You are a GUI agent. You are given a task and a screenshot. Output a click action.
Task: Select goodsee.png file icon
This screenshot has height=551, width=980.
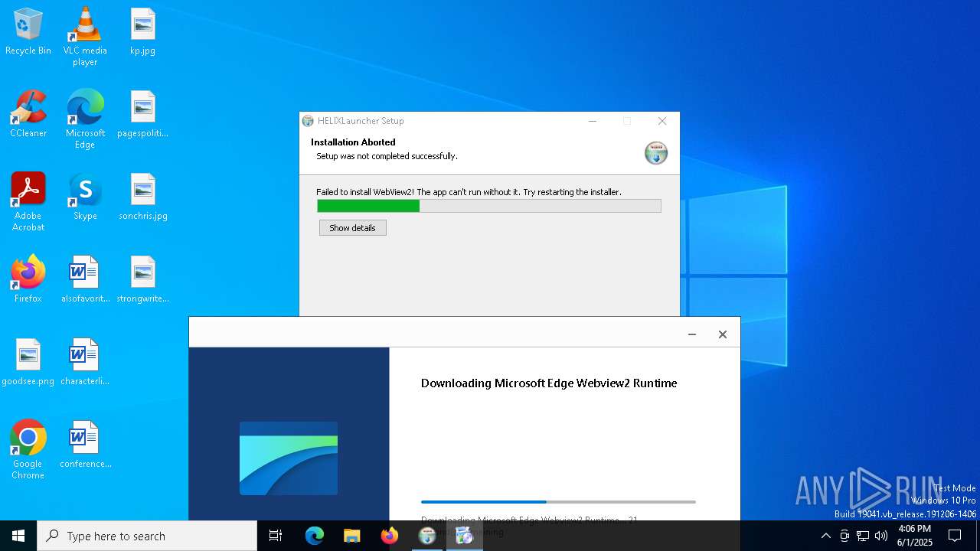click(28, 362)
